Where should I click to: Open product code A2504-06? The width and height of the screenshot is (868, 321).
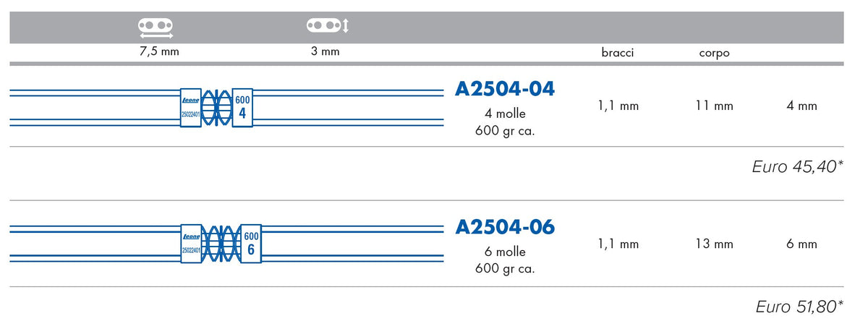click(x=505, y=227)
